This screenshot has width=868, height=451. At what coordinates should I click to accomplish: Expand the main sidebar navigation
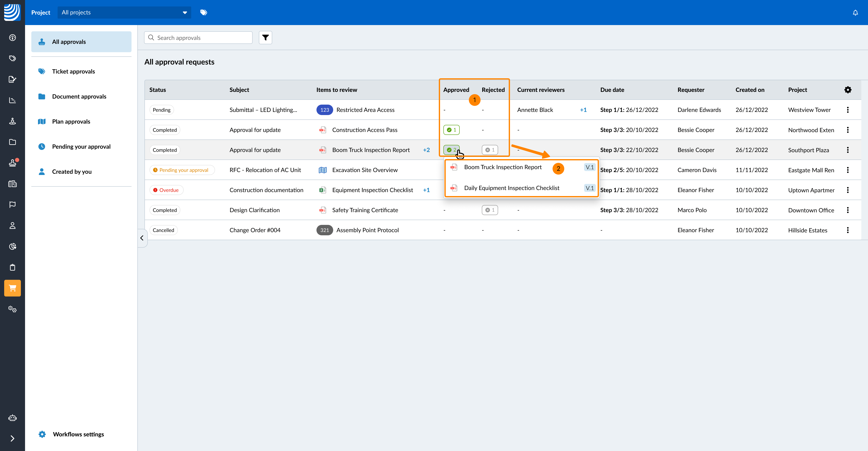13,438
